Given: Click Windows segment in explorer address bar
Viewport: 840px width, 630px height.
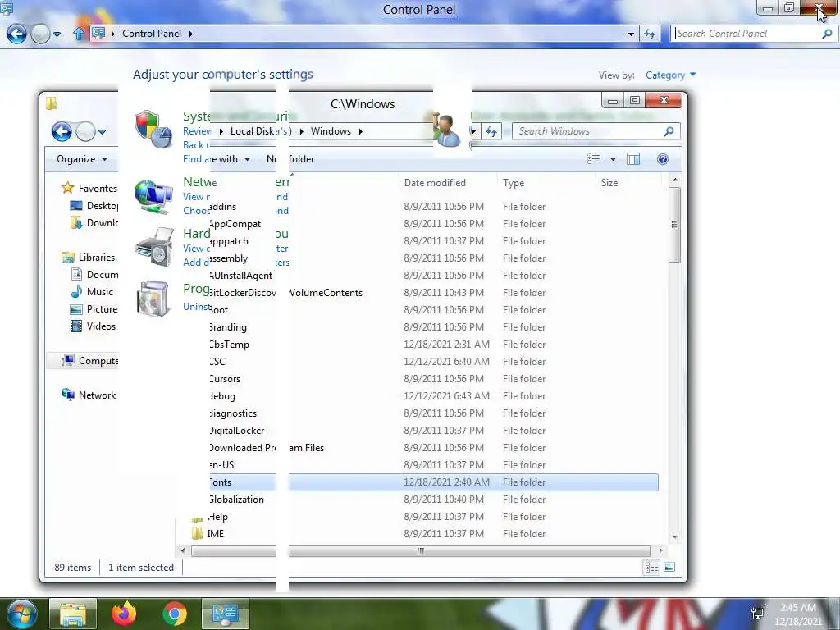Looking at the screenshot, I should click(x=331, y=131).
